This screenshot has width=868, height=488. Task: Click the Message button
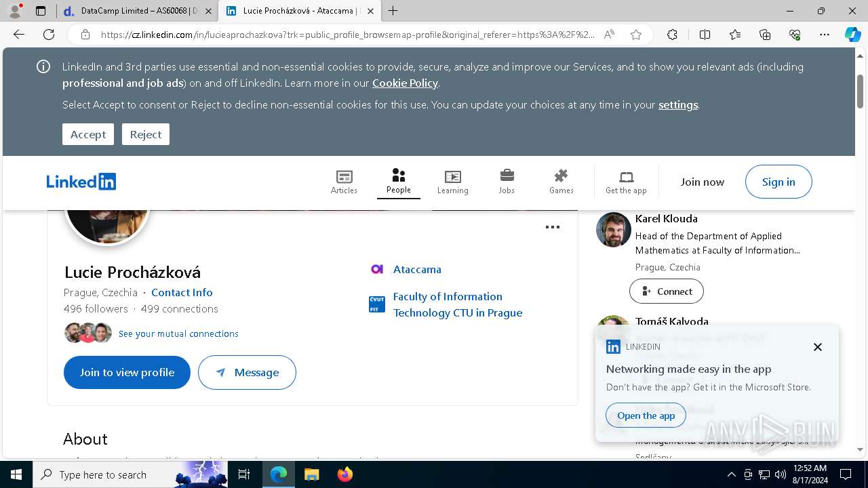coord(247,372)
